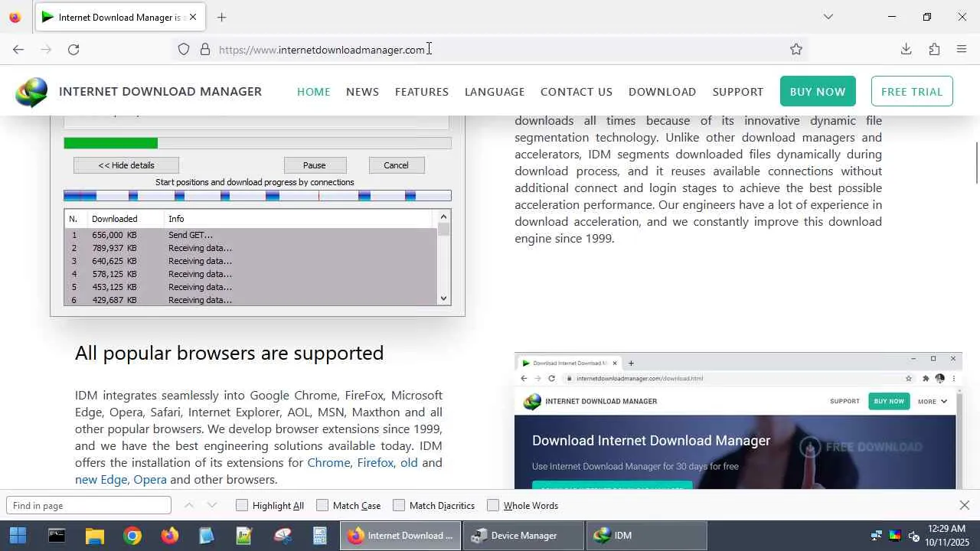Open the CONTACT US page

point(577,92)
